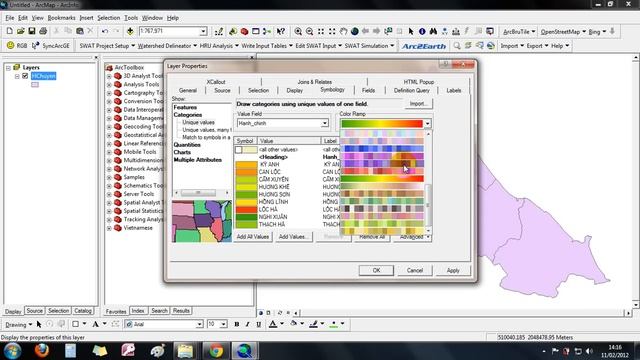Open the Search tab in ArcToolbox
The image size is (640, 360).
(x=159, y=311)
